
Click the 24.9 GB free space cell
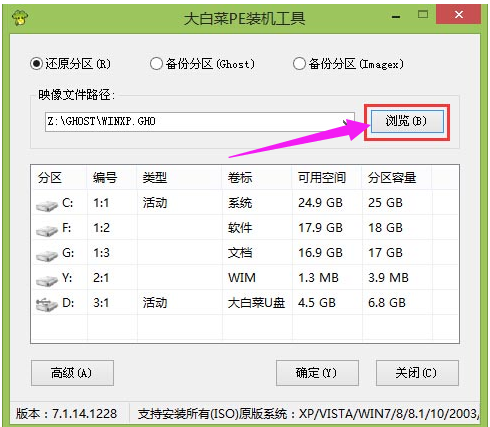[x=320, y=203]
